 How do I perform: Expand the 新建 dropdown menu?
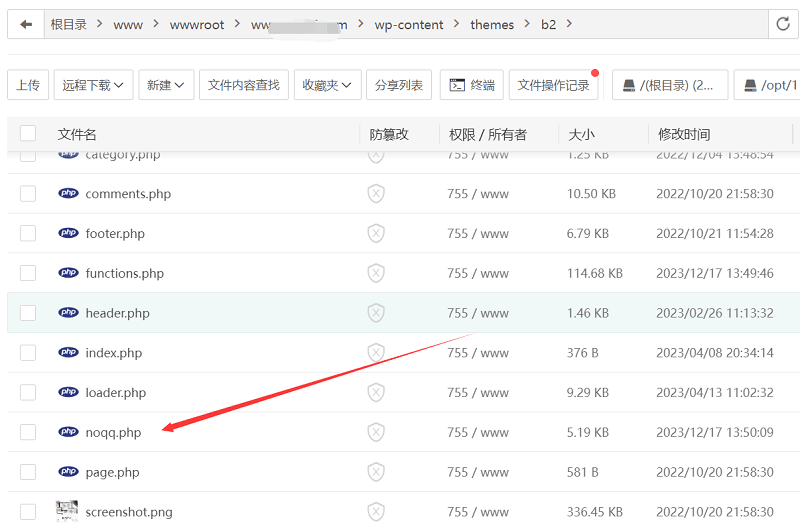tap(166, 85)
